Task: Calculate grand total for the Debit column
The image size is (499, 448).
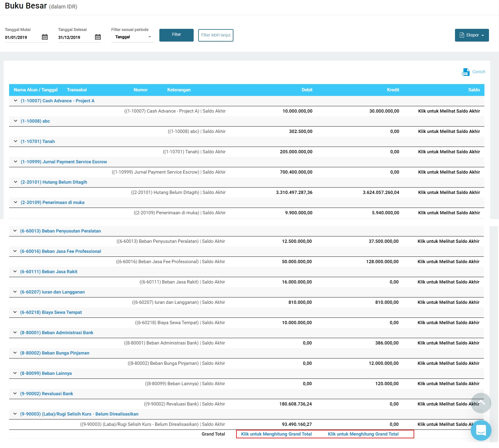Action: click(x=276, y=434)
